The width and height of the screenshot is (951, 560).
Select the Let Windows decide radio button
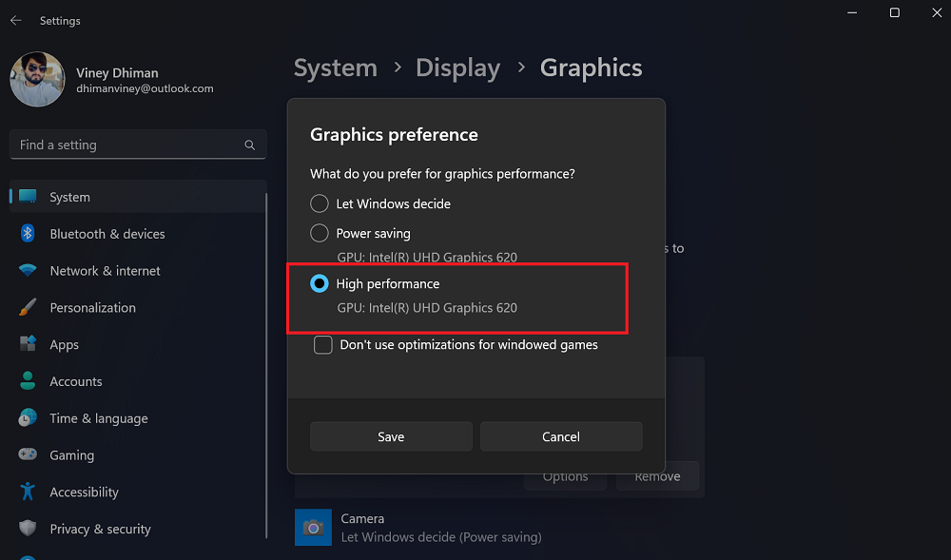[x=319, y=203]
